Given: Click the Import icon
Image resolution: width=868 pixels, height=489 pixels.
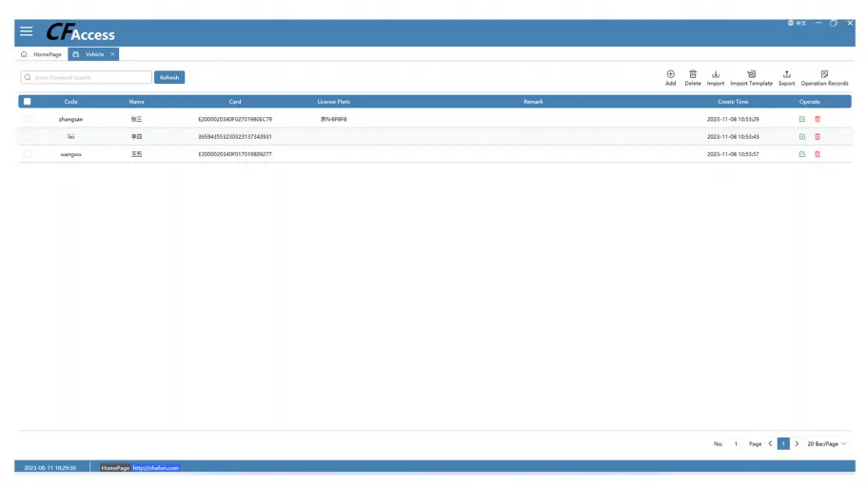Looking at the screenshot, I should 716,74.
